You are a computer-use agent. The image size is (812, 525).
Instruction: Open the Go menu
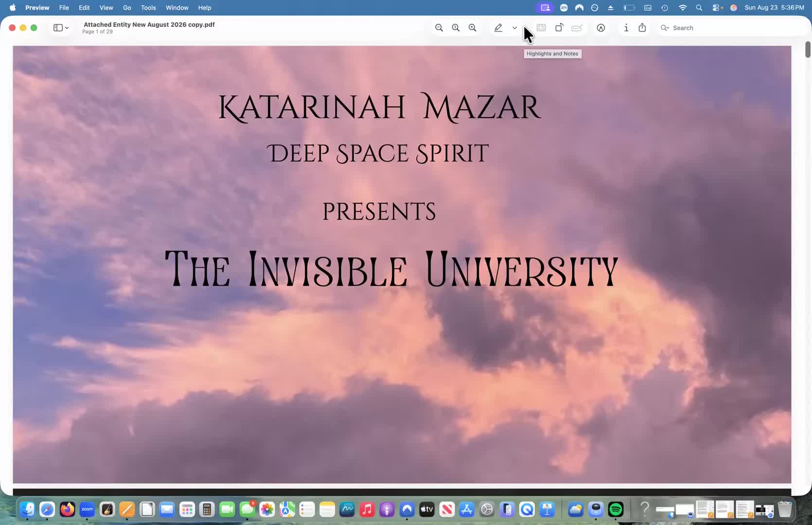[x=127, y=8]
